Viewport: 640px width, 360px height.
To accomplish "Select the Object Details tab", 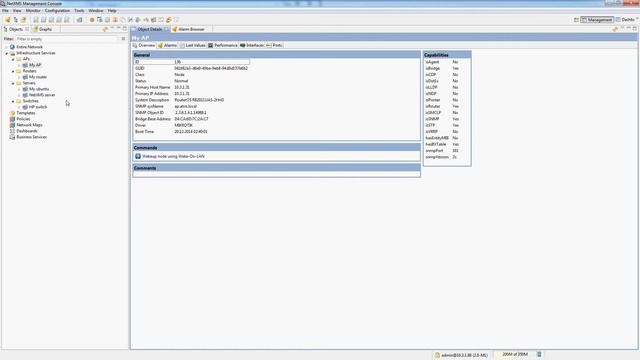I will click(x=150, y=29).
